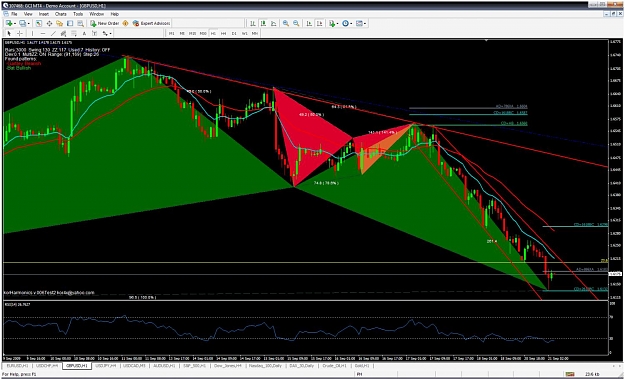Open the New Chart dropdown arrow

pos(15,24)
